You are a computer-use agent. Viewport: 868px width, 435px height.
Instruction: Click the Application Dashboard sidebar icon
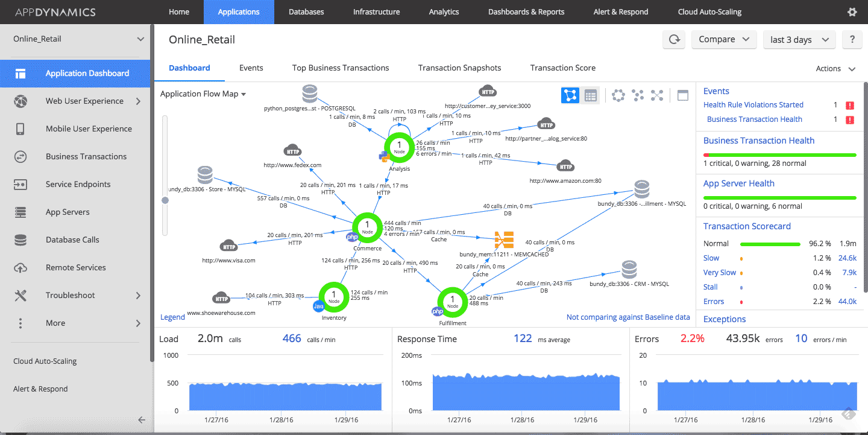20,74
